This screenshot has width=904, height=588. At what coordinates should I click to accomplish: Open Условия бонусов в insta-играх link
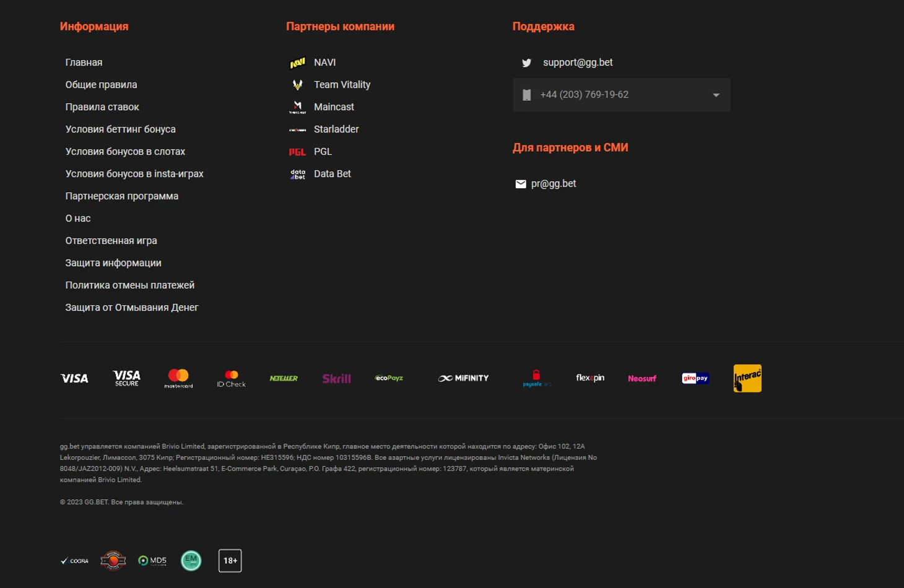point(134,174)
